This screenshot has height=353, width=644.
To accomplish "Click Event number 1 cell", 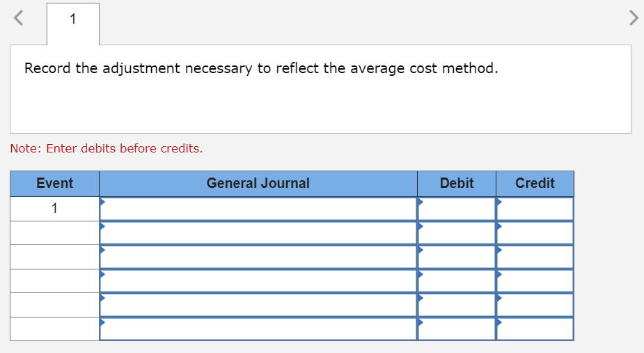I will click(x=54, y=209).
